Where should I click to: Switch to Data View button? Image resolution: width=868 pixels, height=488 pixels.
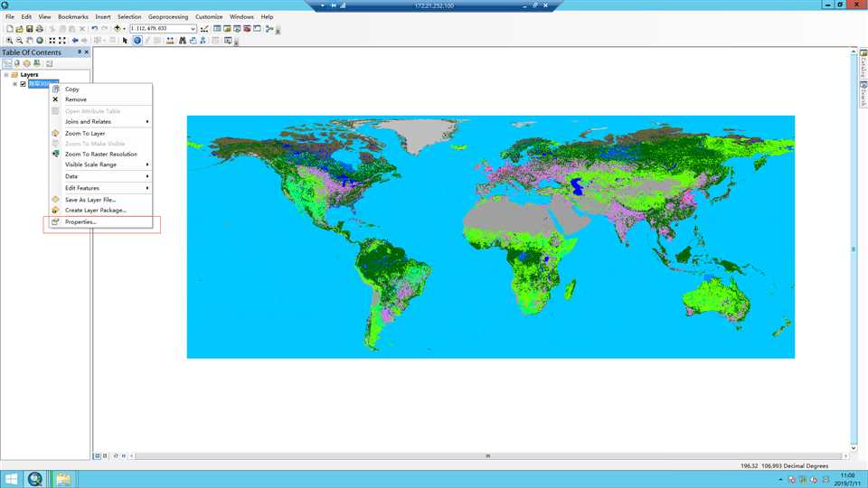(98, 455)
